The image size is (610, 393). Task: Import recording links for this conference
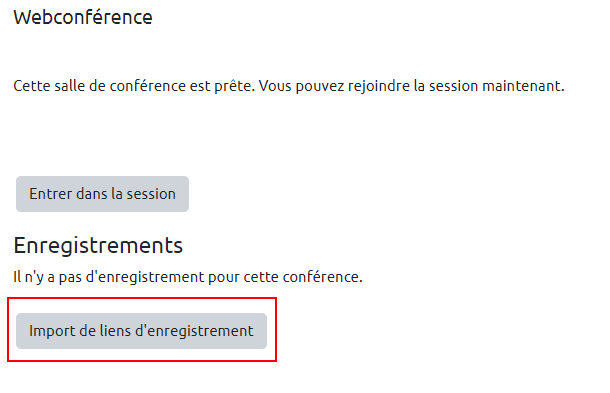pyautogui.click(x=141, y=331)
